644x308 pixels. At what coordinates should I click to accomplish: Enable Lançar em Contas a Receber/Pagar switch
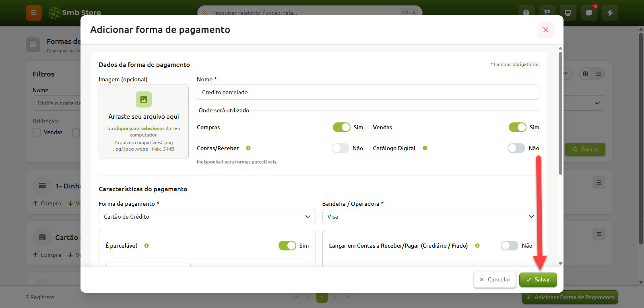coord(510,246)
